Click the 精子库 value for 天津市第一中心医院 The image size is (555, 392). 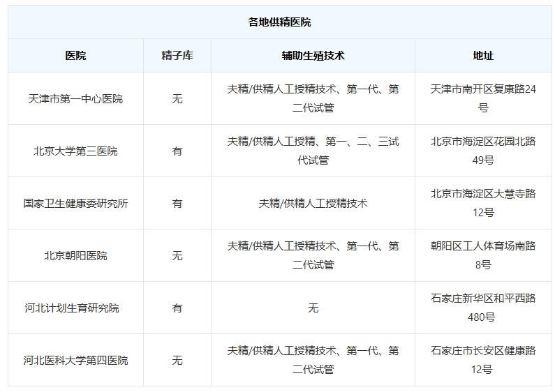[177, 99]
